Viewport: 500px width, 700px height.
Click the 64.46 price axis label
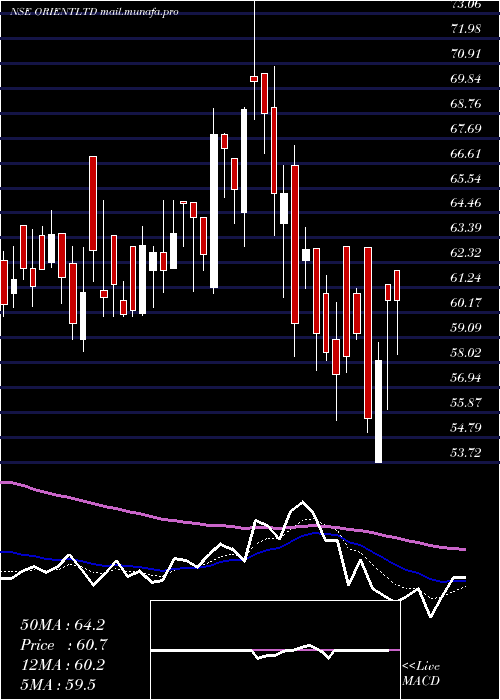[467, 203]
